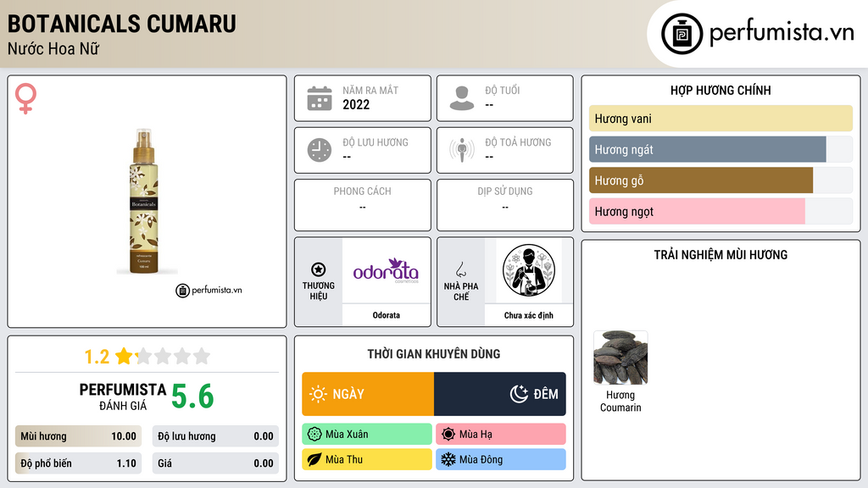The width and height of the screenshot is (868, 488).
Task: Click the clock icon for Độ lưu hương
Action: click(320, 150)
